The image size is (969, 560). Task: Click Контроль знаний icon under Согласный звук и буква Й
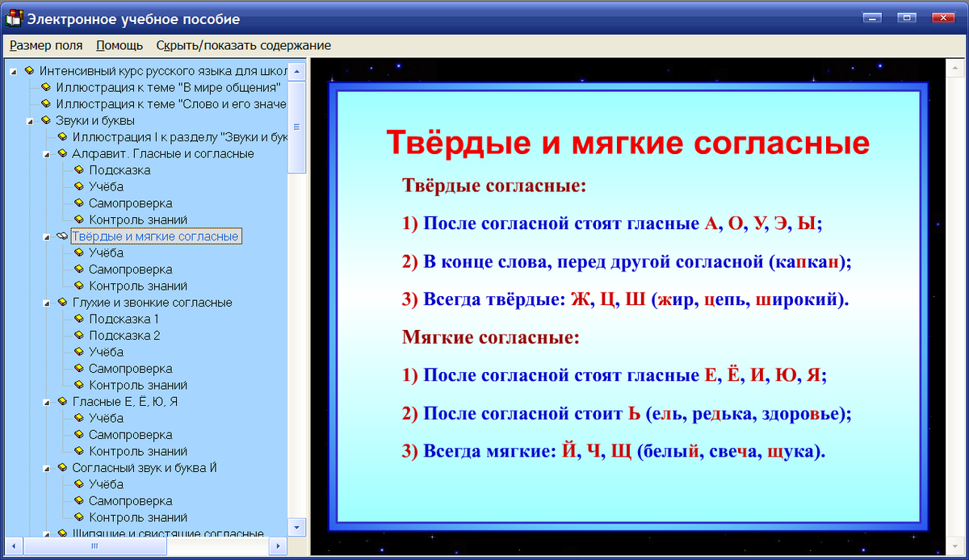[79, 517]
